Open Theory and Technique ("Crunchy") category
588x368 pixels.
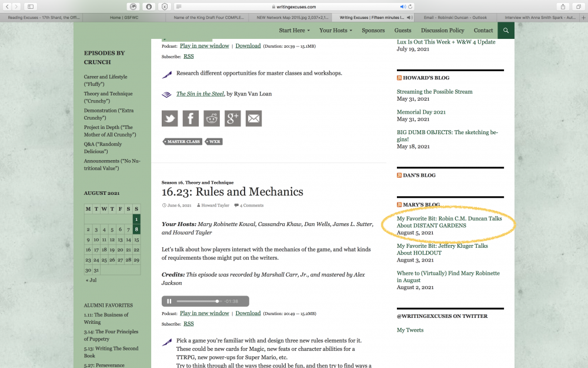coord(108,97)
